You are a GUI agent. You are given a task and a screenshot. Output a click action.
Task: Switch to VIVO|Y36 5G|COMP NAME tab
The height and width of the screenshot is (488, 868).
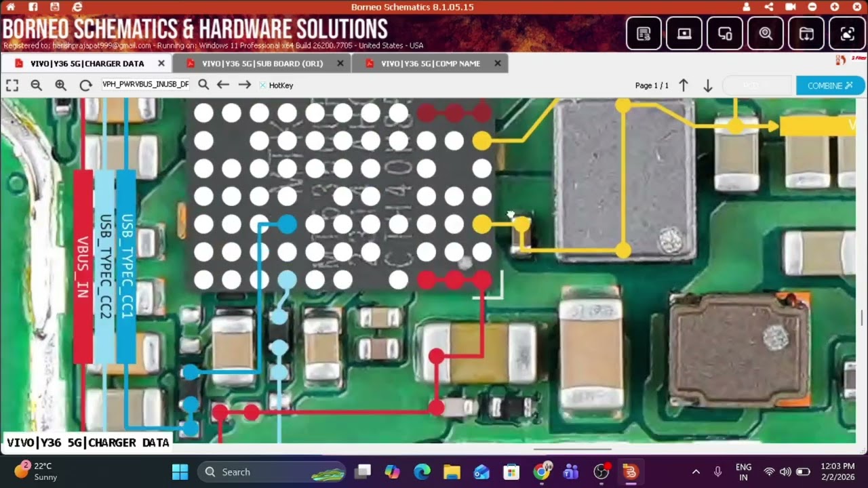[x=431, y=63]
